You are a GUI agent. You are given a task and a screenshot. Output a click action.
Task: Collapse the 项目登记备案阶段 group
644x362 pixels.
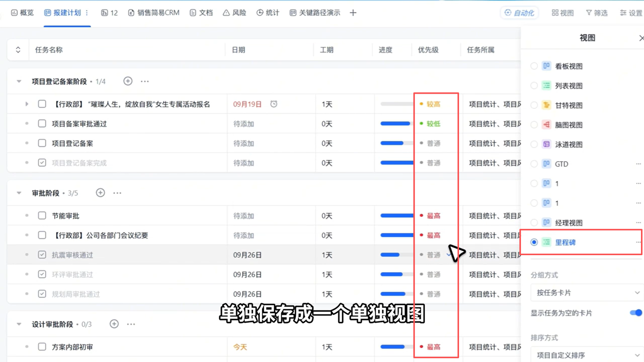pos(19,81)
